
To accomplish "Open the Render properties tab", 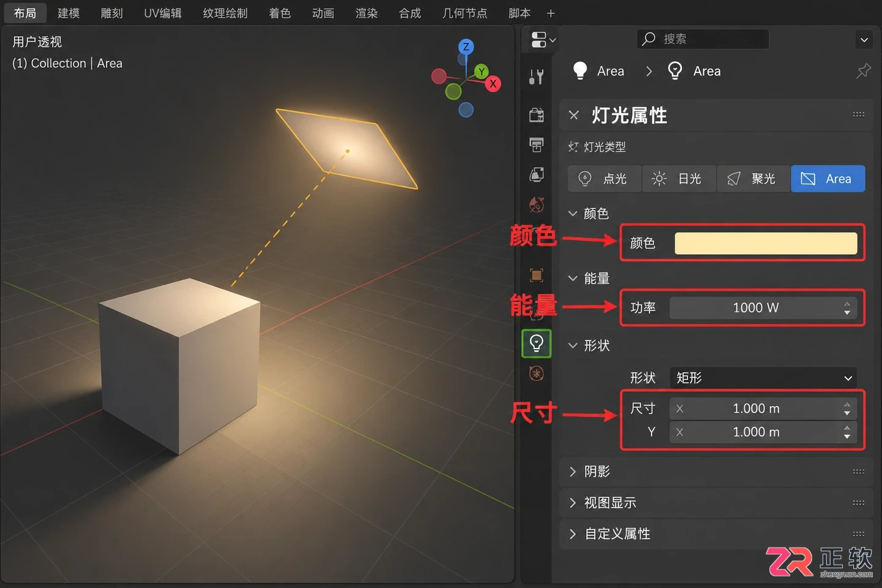I will click(x=537, y=115).
